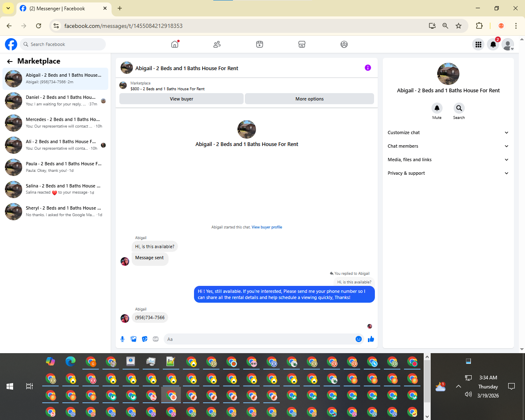This screenshot has width=525, height=420.
Task: Open the browser zoom magnifier icon
Action: click(445, 26)
